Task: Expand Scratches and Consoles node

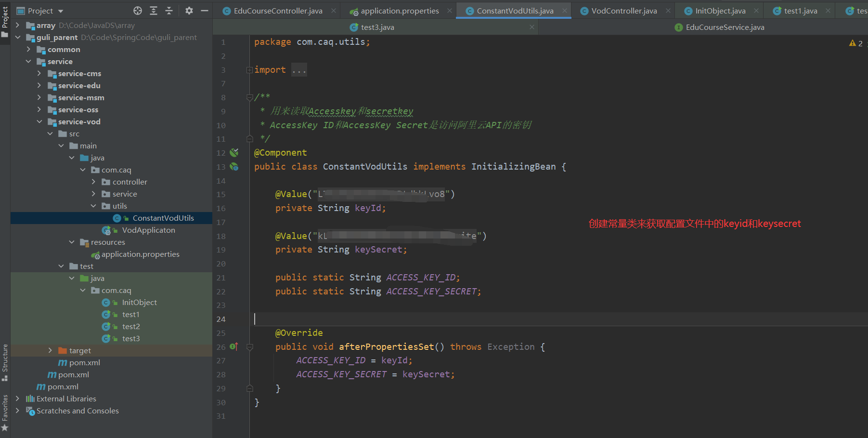Action: 17,411
